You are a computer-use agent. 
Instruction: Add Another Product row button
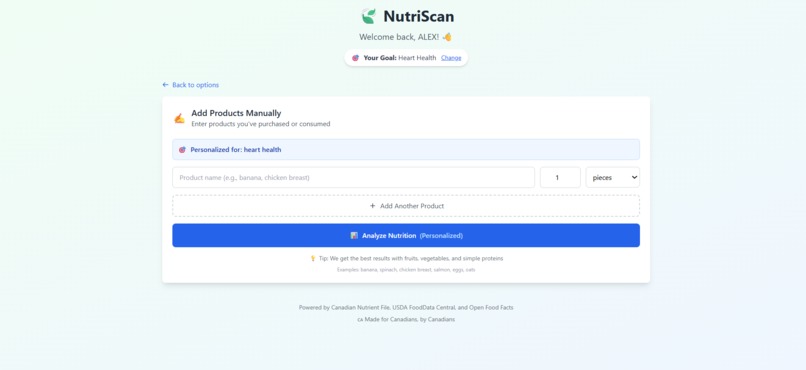pos(406,206)
